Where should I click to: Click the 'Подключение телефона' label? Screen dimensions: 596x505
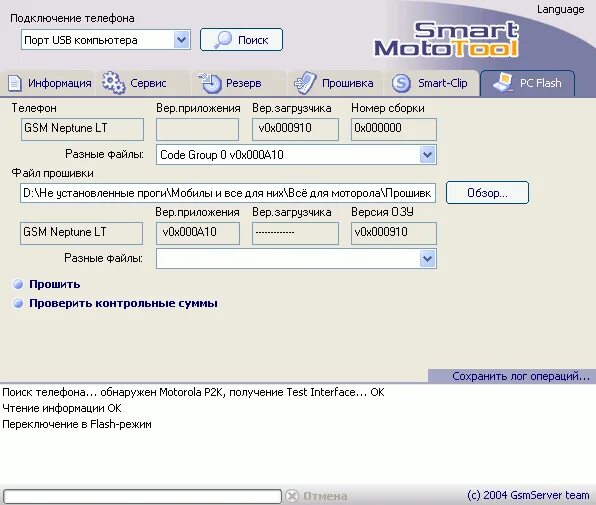coord(72,18)
